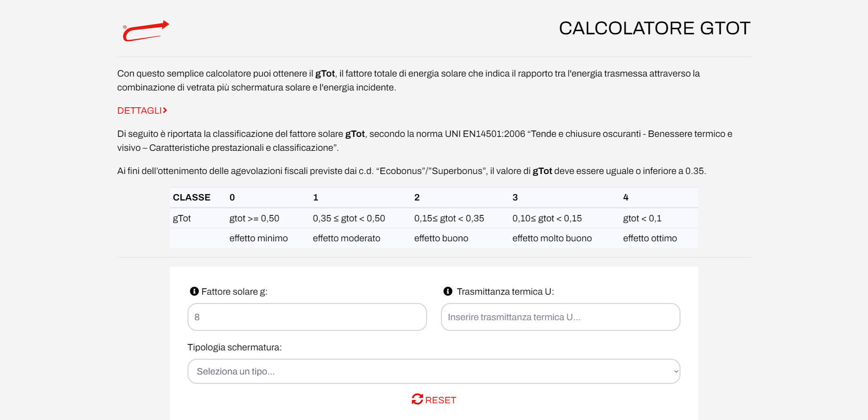
Task: Click the "Fattore solare g:" label
Action: pos(234,291)
